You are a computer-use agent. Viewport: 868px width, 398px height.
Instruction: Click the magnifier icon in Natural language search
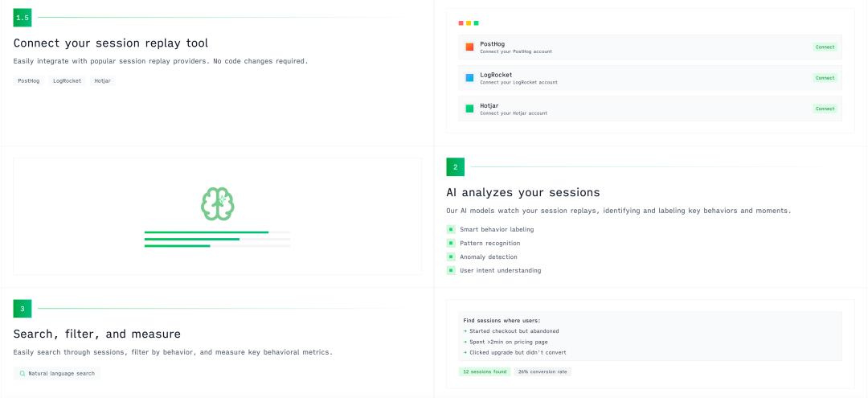click(x=22, y=373)
